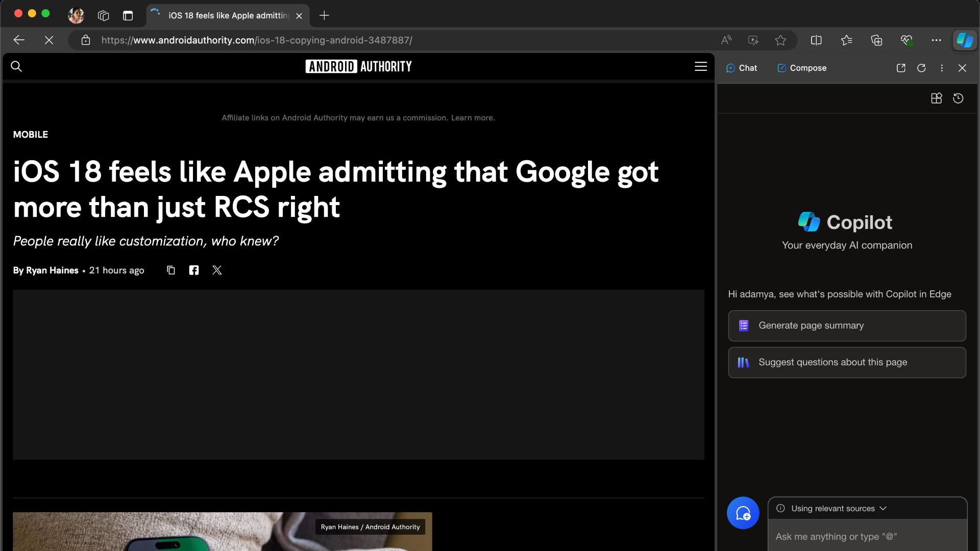Click Suggest questions about this page
Screen dimensions: 980x551
[847, 362]
